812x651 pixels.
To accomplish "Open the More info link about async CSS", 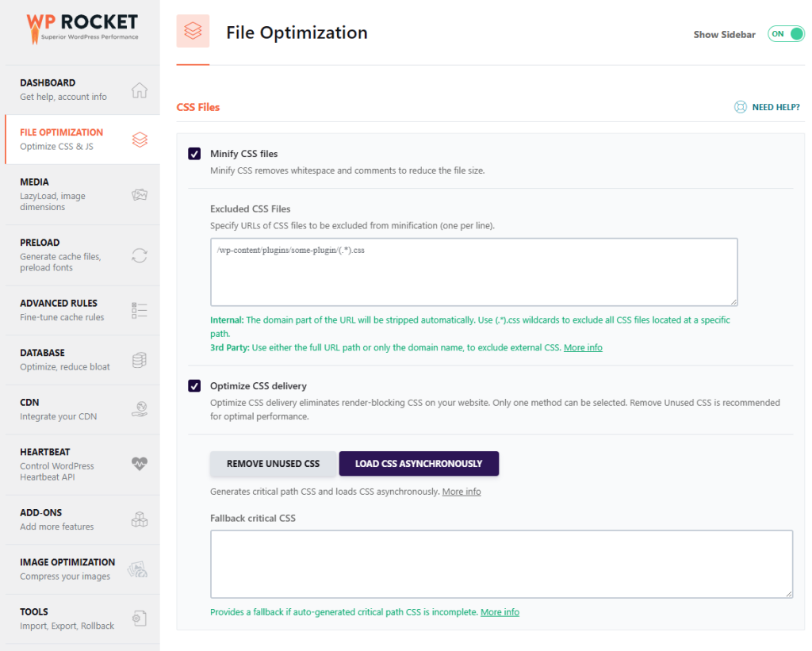I will point(462,491).
